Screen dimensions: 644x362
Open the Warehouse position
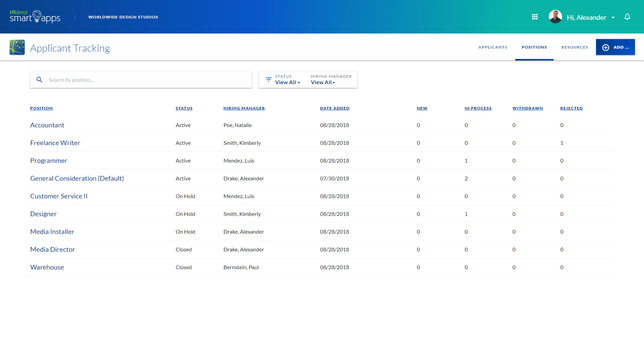point(47,267)
